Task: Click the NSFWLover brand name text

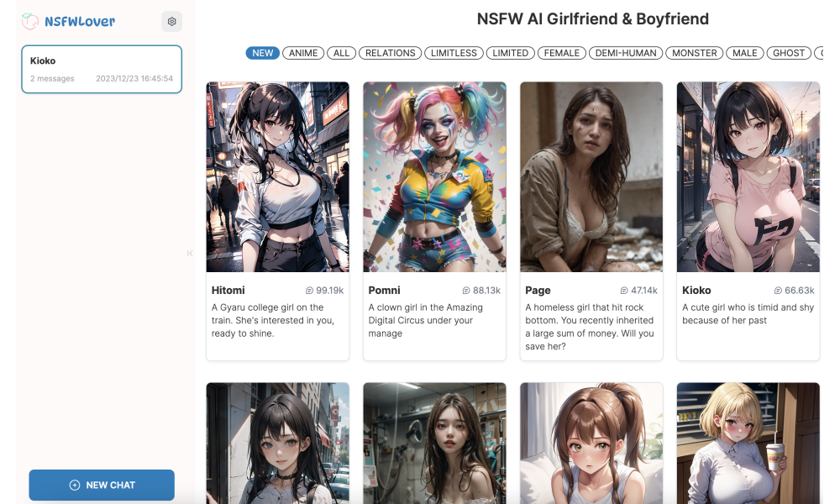Action: (80, 22)
